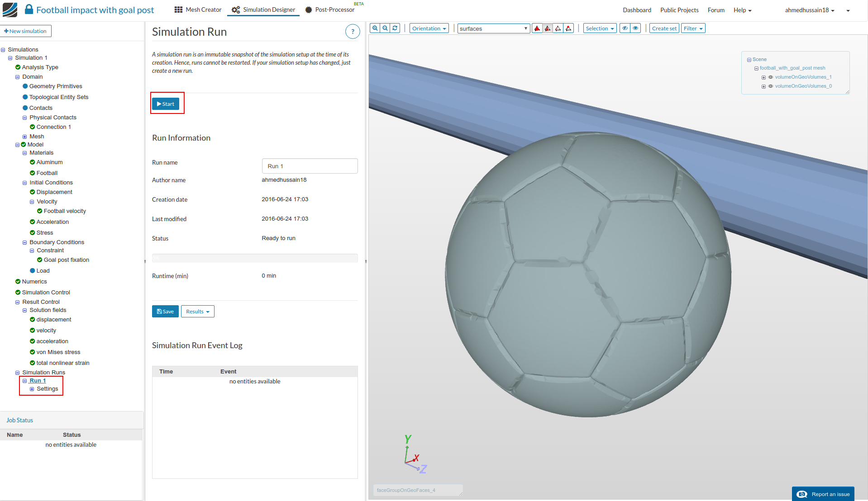Click Report an issue button
This screenshot has width=868, height=501.
pyautogui.click(x=823, y=494)
